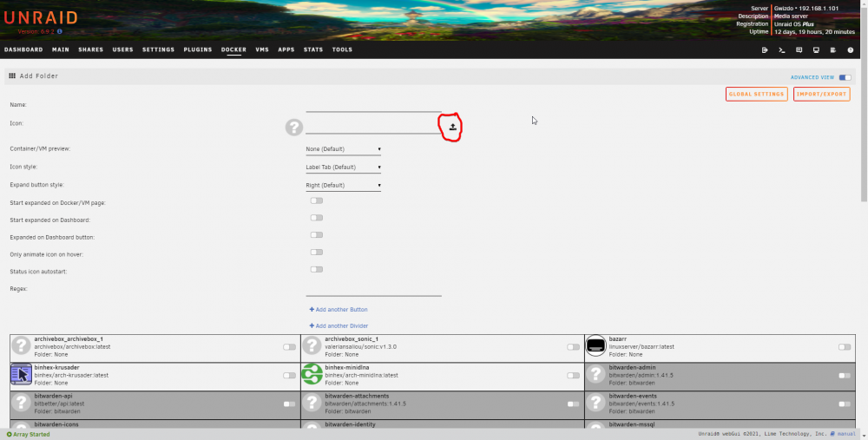868x440 pixels.
Task: Open the Stats menu tab
Action: pos(313,49)
